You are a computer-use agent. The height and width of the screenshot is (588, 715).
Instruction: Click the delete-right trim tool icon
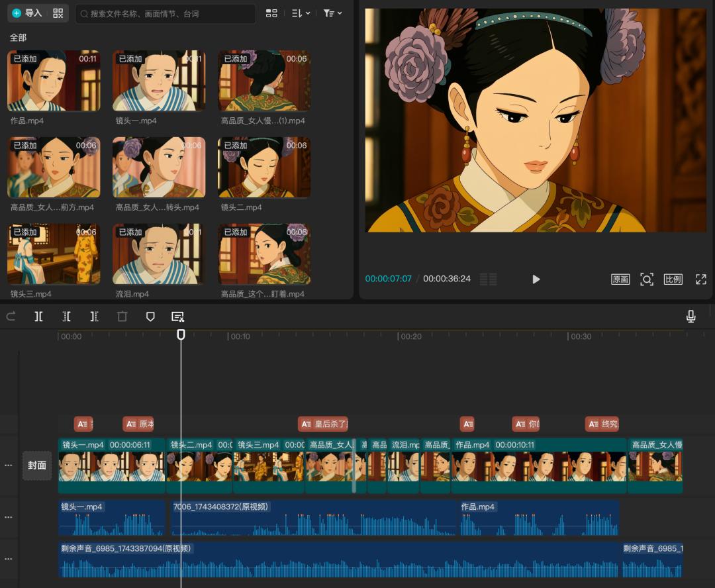tap(95, 317)
